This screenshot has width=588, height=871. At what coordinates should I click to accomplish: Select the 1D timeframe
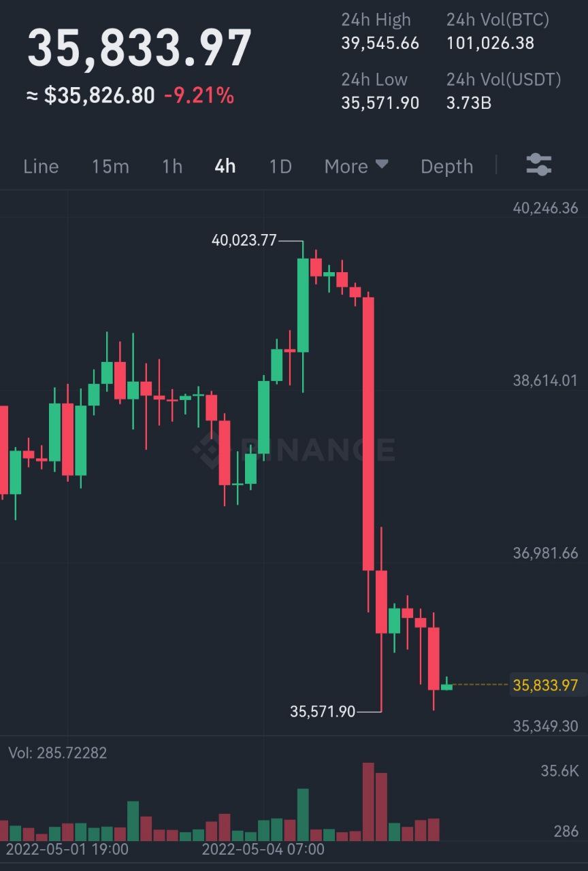point(280,166)
